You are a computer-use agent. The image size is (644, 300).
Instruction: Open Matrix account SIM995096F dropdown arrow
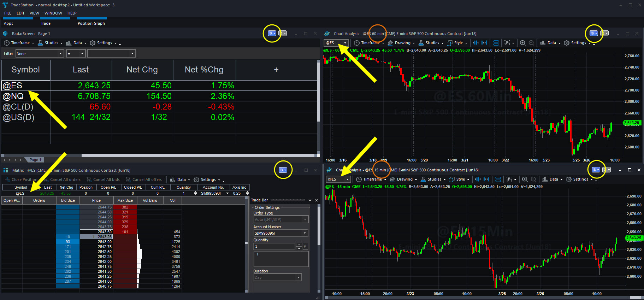tap(227, 193)
